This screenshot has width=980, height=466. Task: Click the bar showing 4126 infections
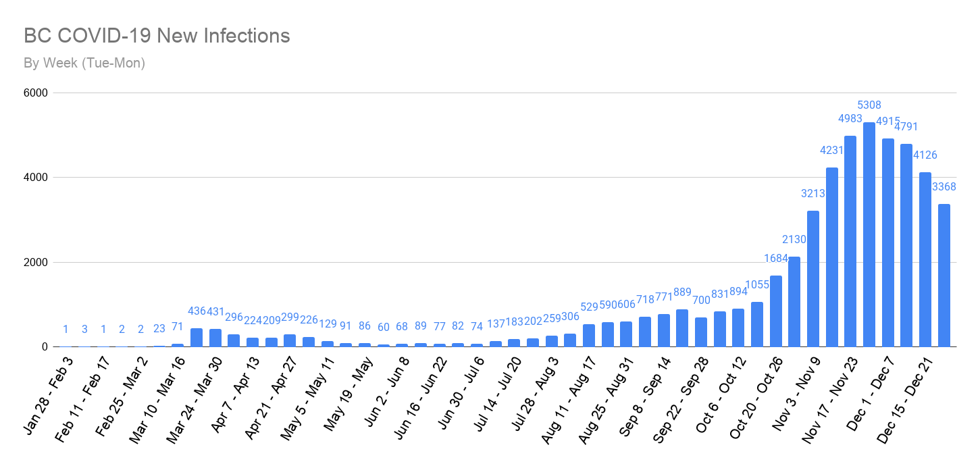point(925,260)
